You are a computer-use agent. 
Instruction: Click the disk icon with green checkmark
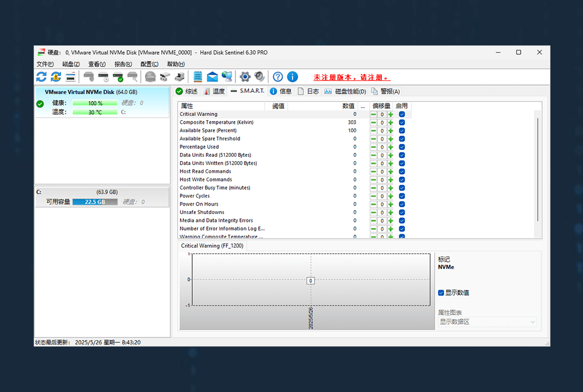click(118, 77)
